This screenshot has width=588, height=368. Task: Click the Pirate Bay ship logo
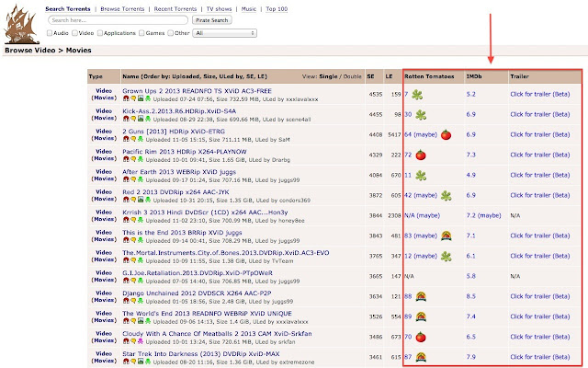(x=21, y=25)
